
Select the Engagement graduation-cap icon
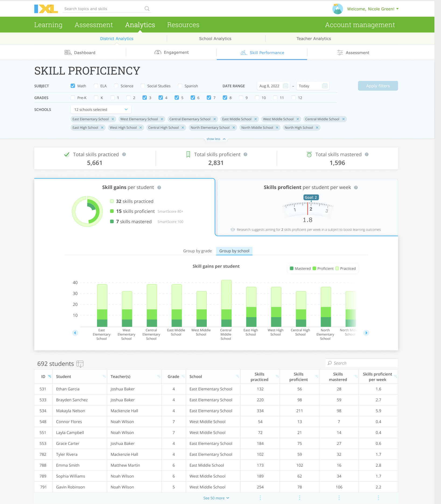pos(158,52)
